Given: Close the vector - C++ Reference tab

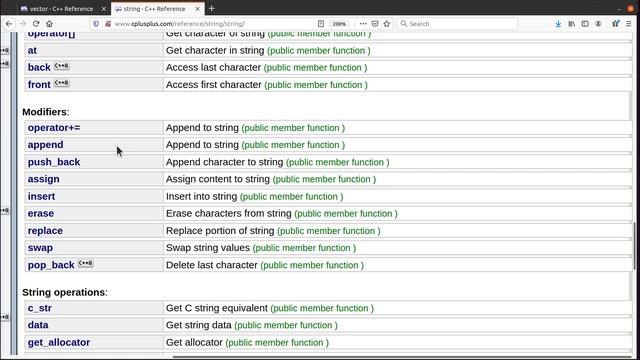Looking at the screenshot, I should 104,9.
